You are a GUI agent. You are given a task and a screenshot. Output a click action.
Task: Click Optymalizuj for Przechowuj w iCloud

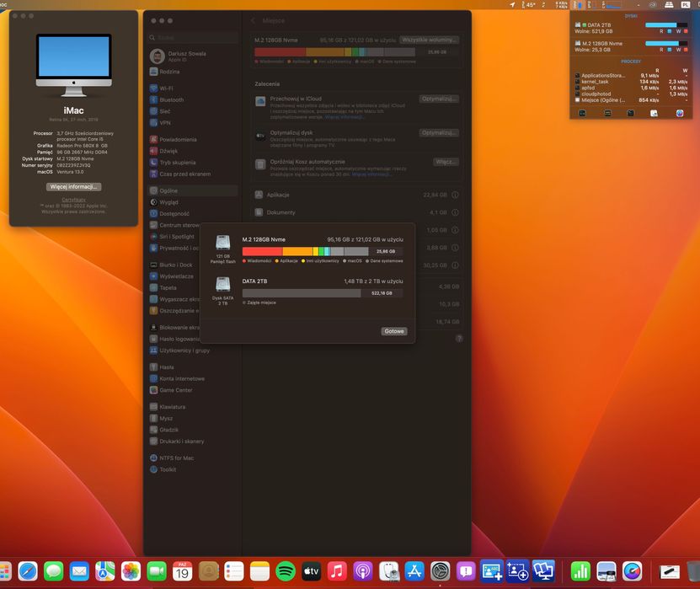(x=439, y=99)
